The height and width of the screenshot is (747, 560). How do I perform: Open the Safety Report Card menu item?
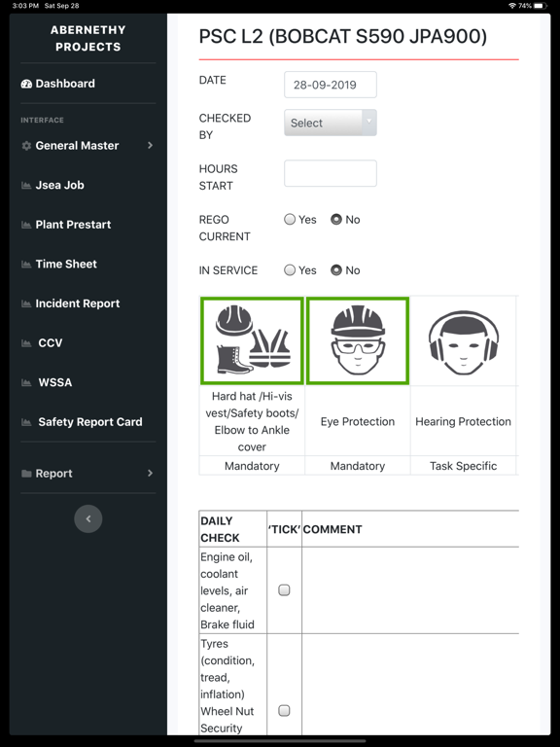pos(88,422)
